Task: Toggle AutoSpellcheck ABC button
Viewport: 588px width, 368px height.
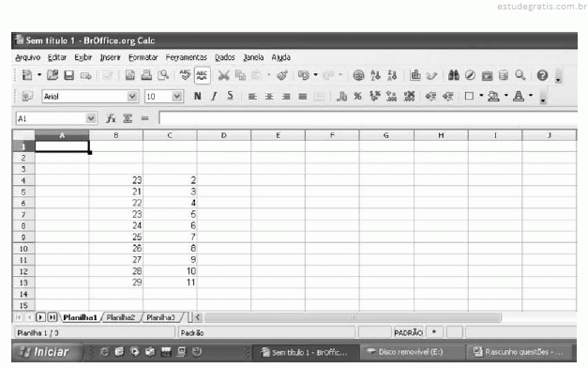Action: (202, 75)
